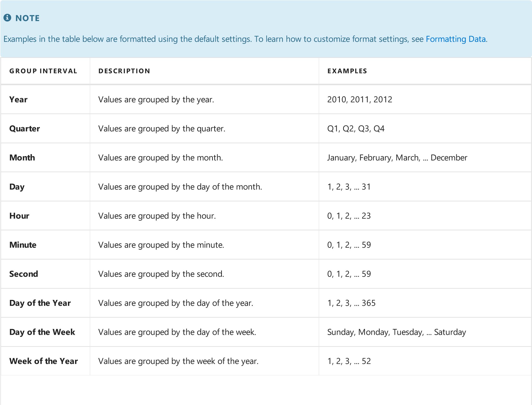
Task: Select the Quarter group interval cell
Action: click(x=25, y=129)
